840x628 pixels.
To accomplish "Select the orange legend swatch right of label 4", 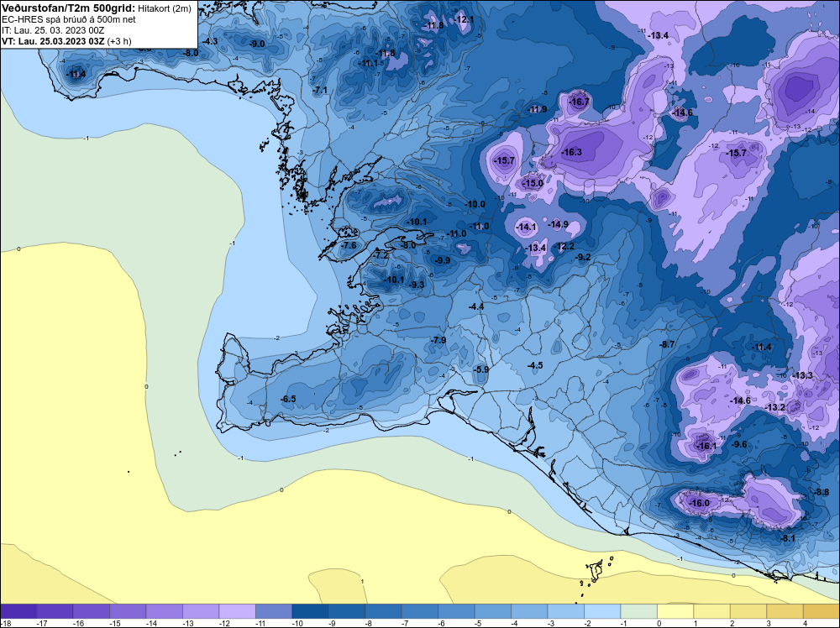I will coord(821,611).
